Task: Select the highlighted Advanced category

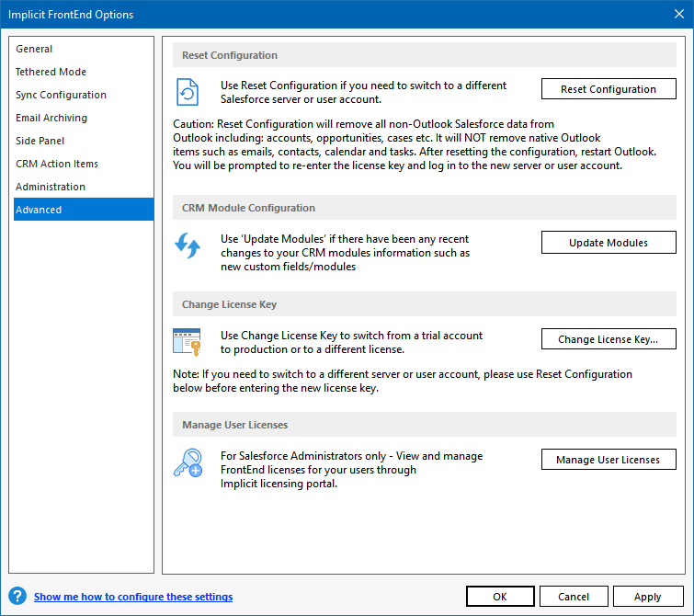Action: coord(39,210)
